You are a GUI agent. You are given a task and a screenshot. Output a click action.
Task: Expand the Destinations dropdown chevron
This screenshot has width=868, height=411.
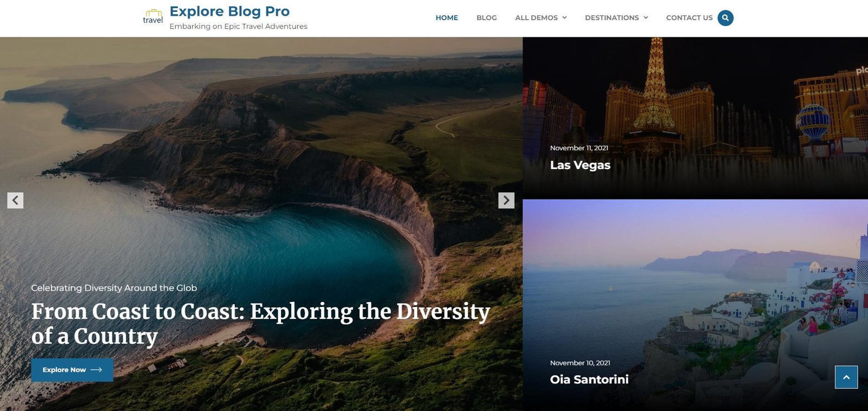(x=646, y=18)
